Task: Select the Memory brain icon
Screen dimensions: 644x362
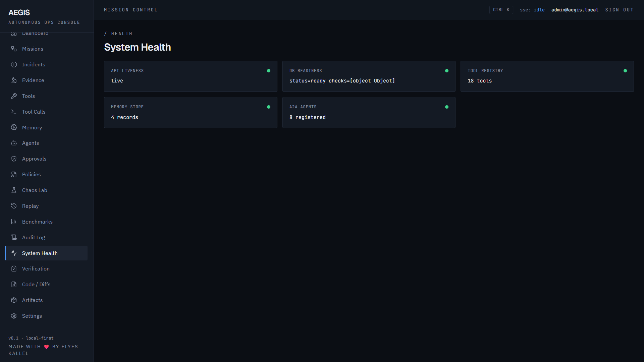Action: click(x=14, y=127)
